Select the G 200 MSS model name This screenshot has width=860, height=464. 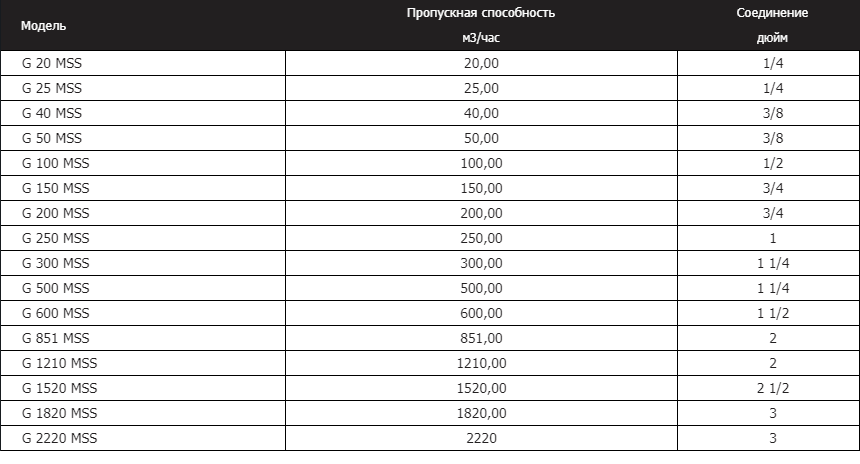tap(55, 213)
